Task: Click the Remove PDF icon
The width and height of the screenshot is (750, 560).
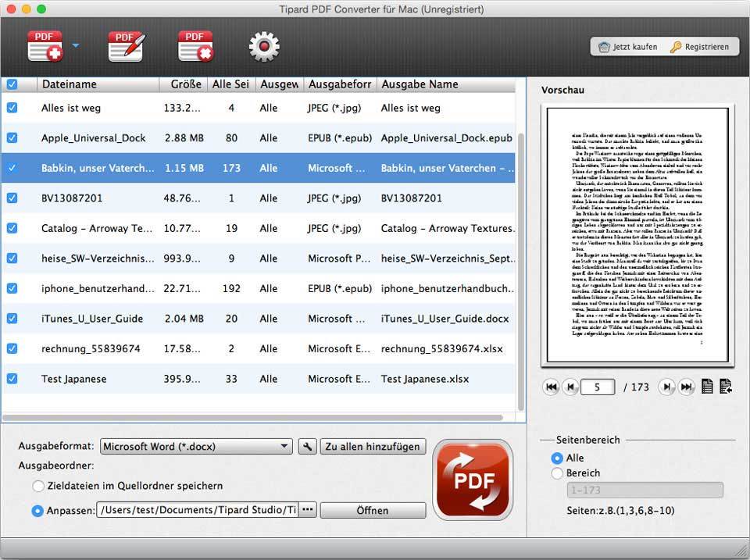Action: (195, 46)
